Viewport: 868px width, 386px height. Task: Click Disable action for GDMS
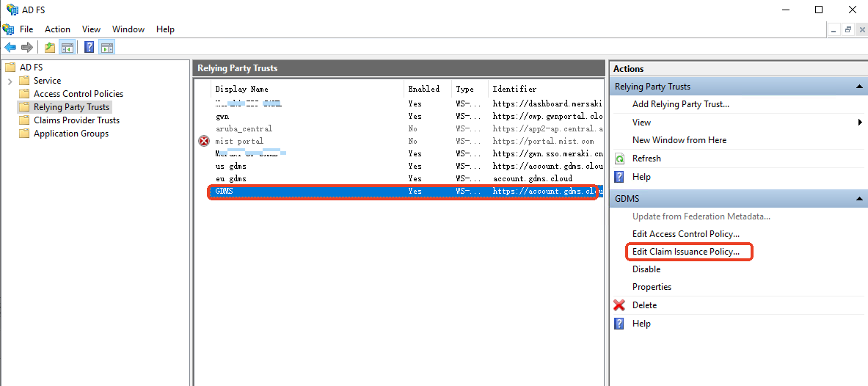(646, 269)
